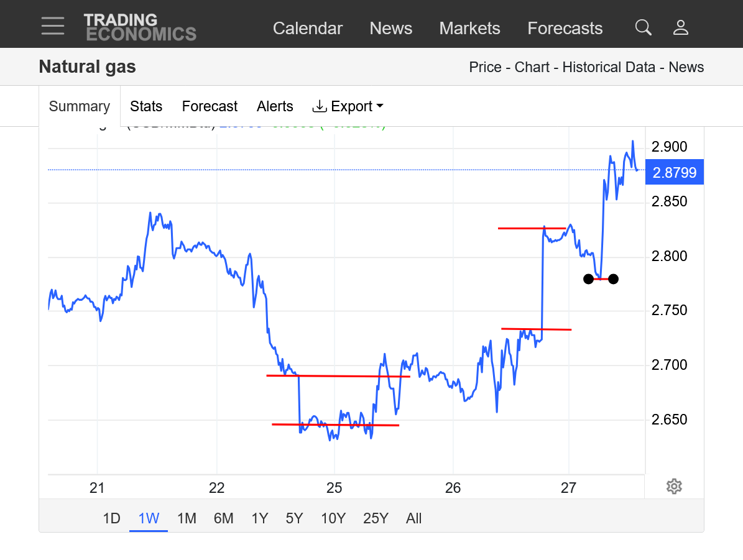Open Forecasts in top navigation

point(565,29)
